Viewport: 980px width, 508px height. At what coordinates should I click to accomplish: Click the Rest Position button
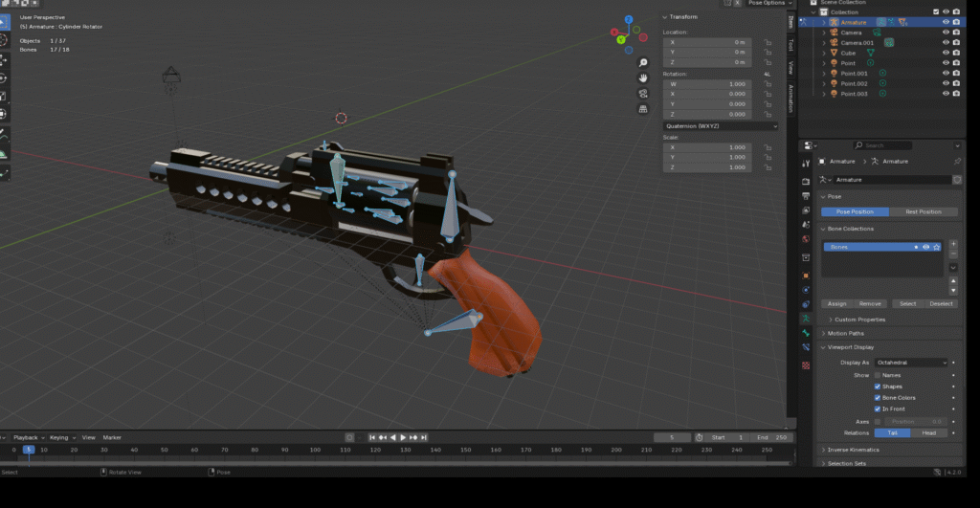point(924,211)
